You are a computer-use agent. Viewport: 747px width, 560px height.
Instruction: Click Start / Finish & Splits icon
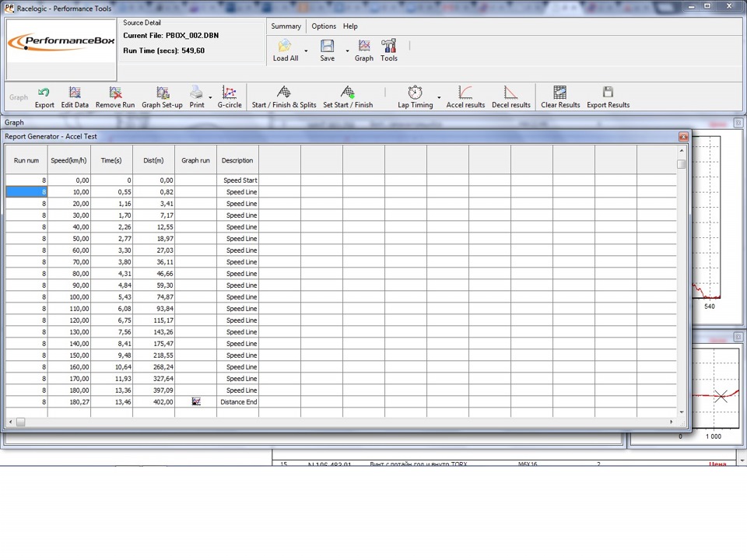pyautogui.click(x=284, y=93)
